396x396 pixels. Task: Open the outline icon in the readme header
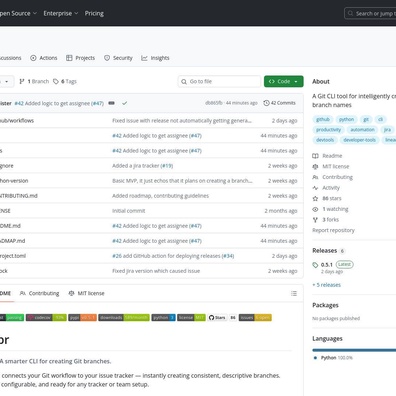[294, 293]
